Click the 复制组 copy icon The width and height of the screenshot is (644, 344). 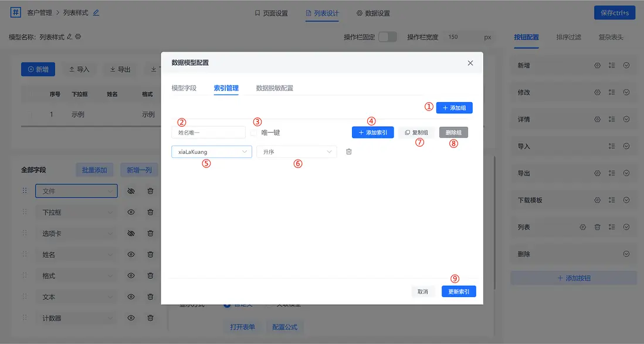(x=408, y=133)
